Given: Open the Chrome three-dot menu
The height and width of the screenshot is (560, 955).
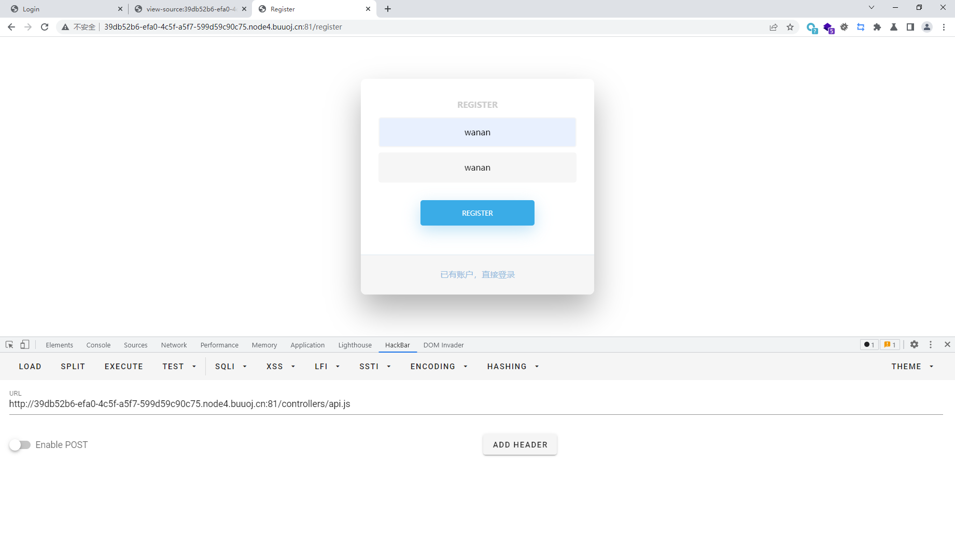Looking at the screenshot, I should click(x=944, y=27).
